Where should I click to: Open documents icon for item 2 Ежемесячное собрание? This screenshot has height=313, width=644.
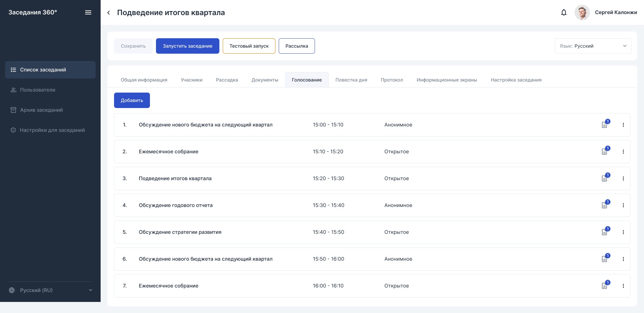point(605,151)
